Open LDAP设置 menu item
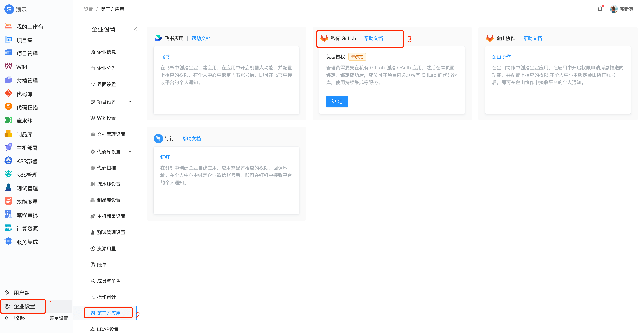Image resolution: width=644 pixels, height=333 pixels. pos(108,329)
